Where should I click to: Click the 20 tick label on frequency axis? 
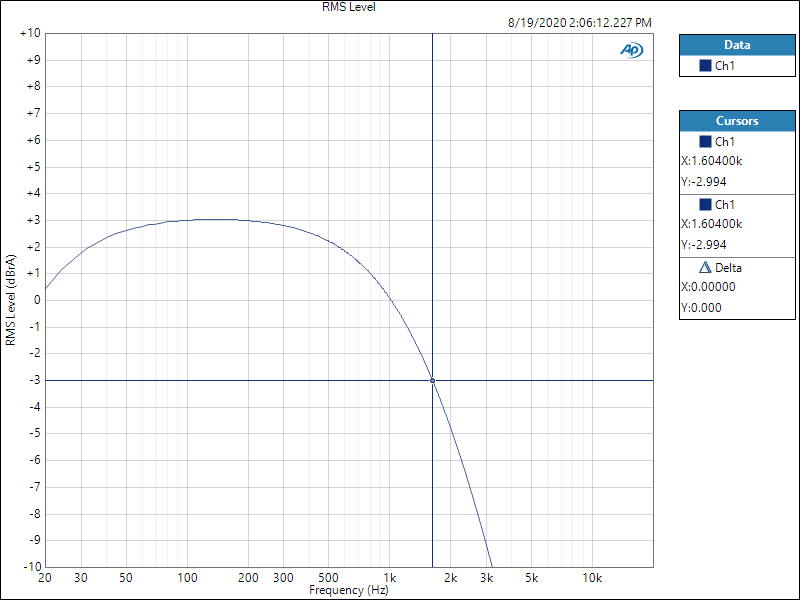click(x=45, y=578)
